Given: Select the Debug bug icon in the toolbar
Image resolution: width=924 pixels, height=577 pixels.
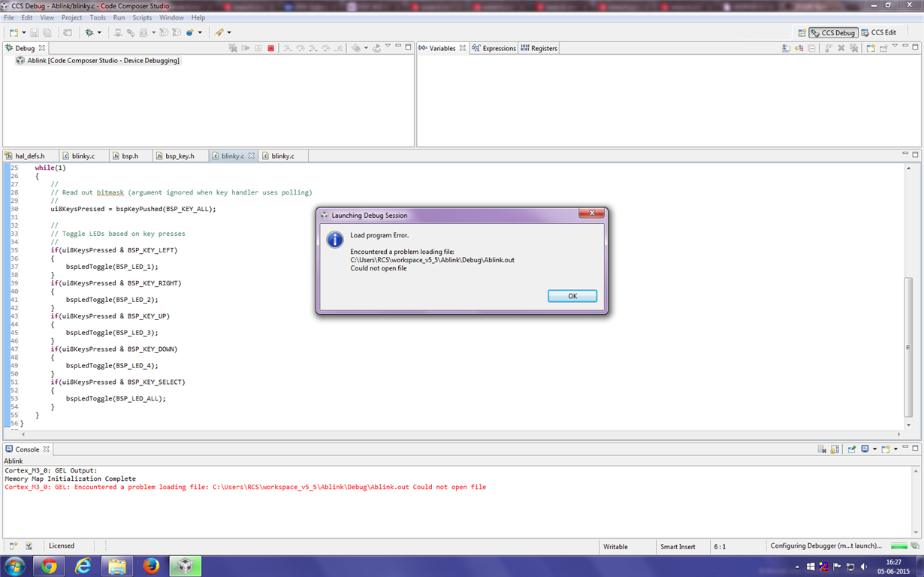Looking at the screenshot, I should pos(89,32).
